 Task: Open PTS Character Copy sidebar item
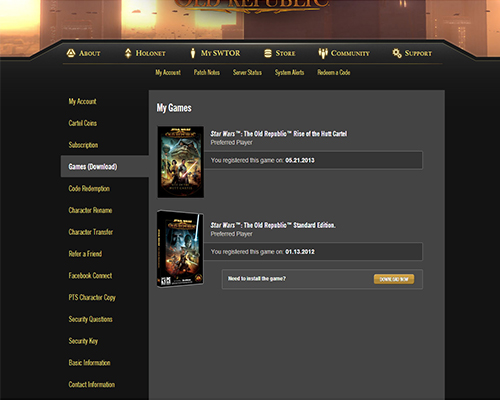coord(92,297)
